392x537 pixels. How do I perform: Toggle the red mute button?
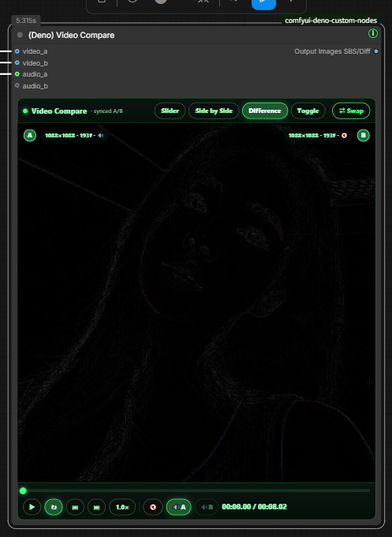pos(153,507)
